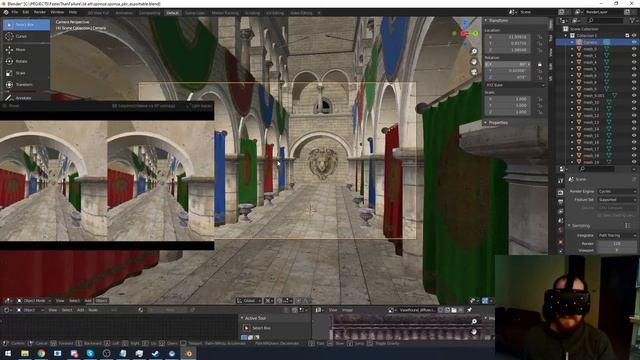Click mesh_0 mesh data triangle icon
The height and width of the screenshot is (360, 640).
pos(607,49)
